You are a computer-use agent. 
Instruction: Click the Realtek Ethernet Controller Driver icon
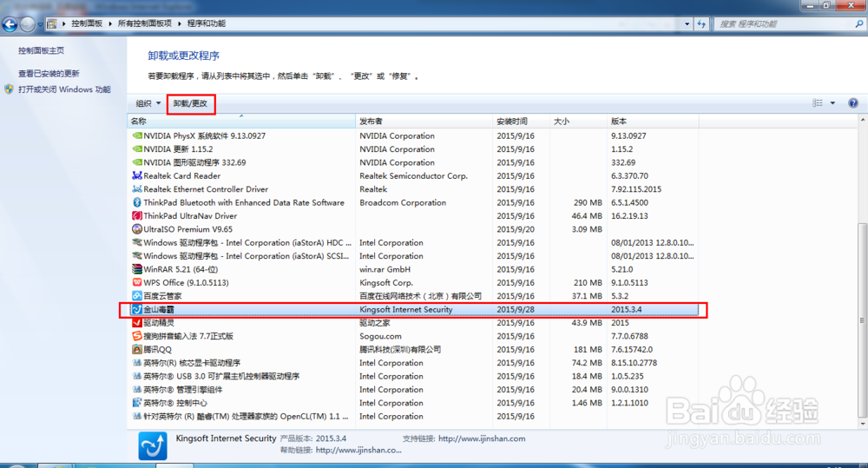click(137, 189)
